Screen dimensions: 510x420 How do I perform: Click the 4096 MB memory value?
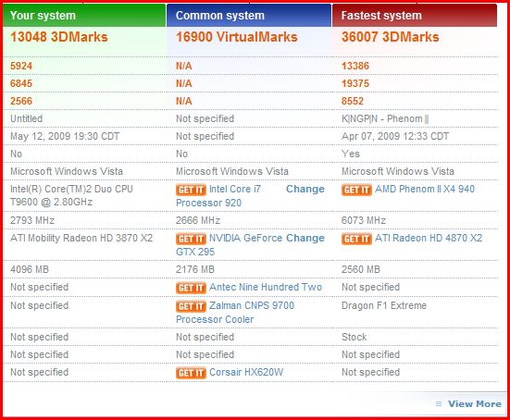tap(30, 269)
